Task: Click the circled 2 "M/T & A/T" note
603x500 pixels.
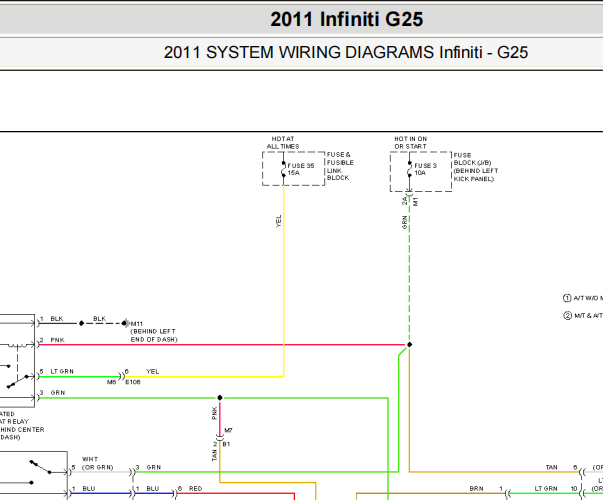Action: [x=583, y=316]
